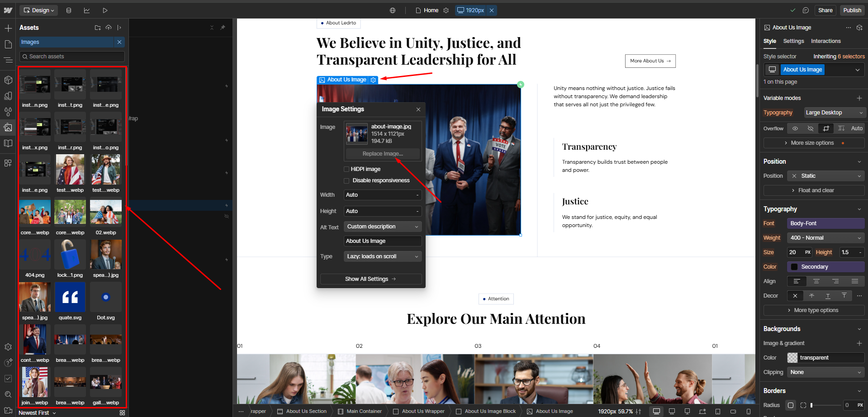Open the Large Desktop typography mode dropdown
The width and height of the screenshot is (868, 417).
coord(834,113)
